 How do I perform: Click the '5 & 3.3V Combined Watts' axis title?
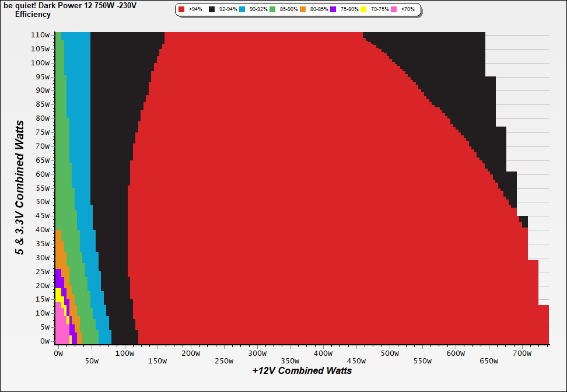coord(20,188)
